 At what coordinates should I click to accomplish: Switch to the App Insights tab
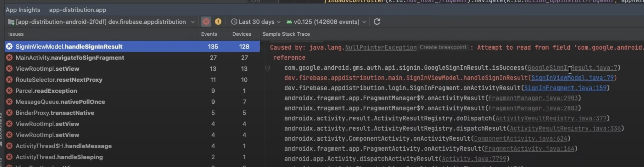click(x=23, y=10)
